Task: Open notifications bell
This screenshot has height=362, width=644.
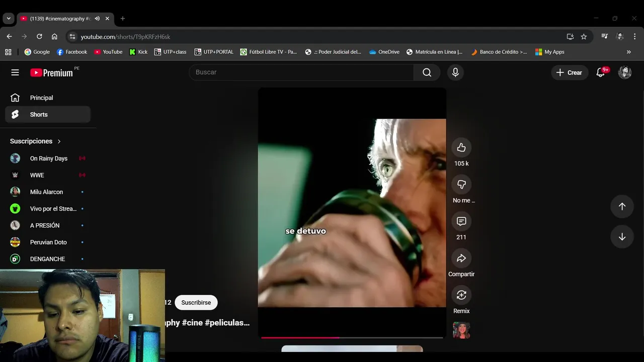Action: coord(601,72)
